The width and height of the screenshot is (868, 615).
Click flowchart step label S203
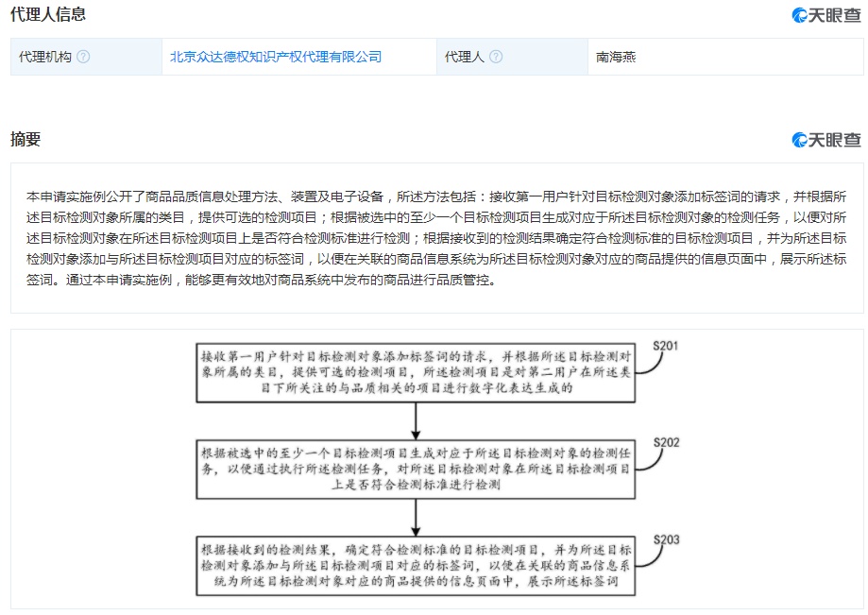(x=666, y=539)
